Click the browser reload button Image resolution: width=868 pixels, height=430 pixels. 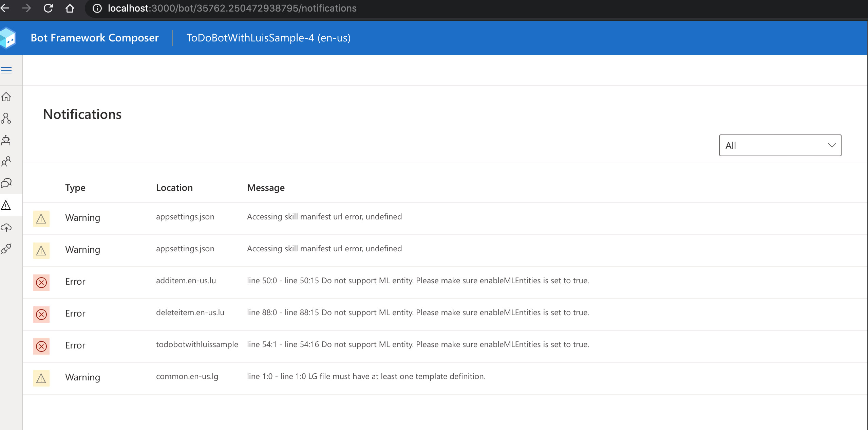pos(48,8)
